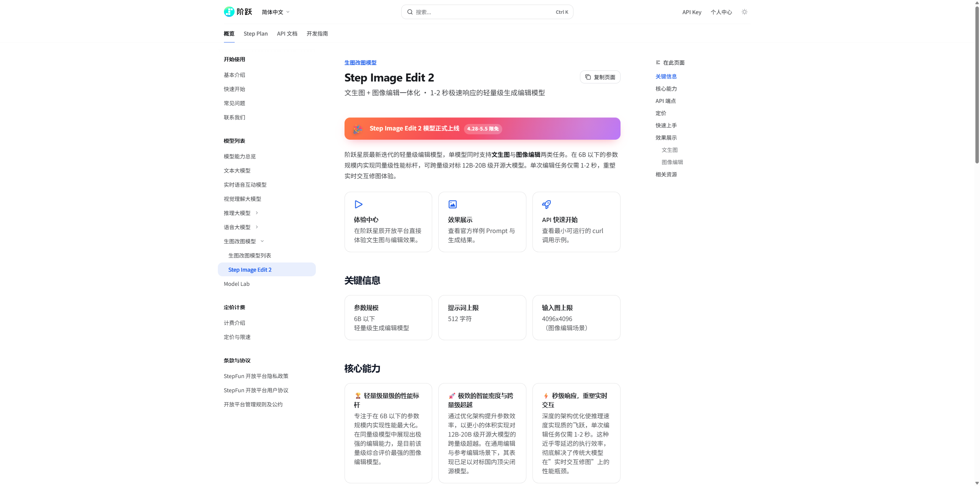Click the rocket icon on API 快速开始 card
This screenshot has width=980, height=486.
point(546,204)
